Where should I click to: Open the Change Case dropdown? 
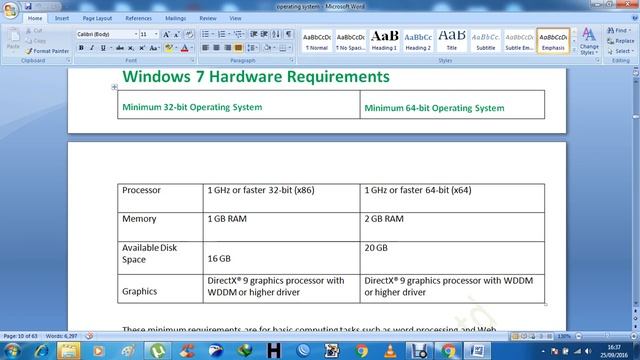(154, 48)
